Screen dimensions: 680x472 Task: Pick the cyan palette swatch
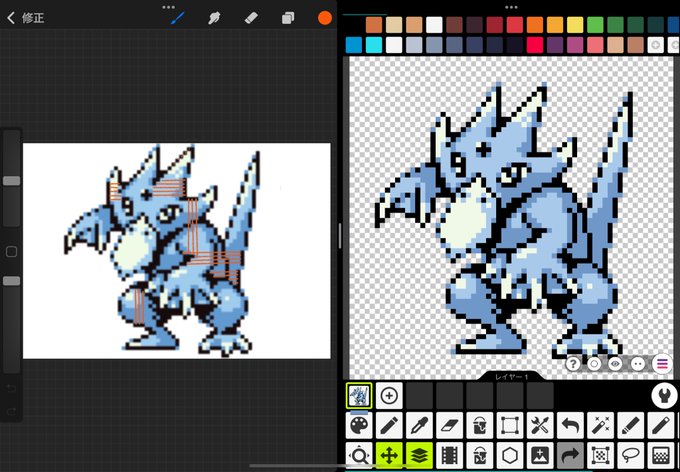click(374, 45)
